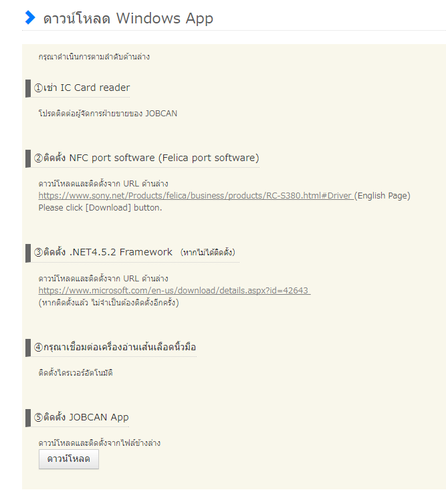Click the blue chevron icon beside the page title
The width and height of the screenshot is (446, 504).
coord(30,18)
